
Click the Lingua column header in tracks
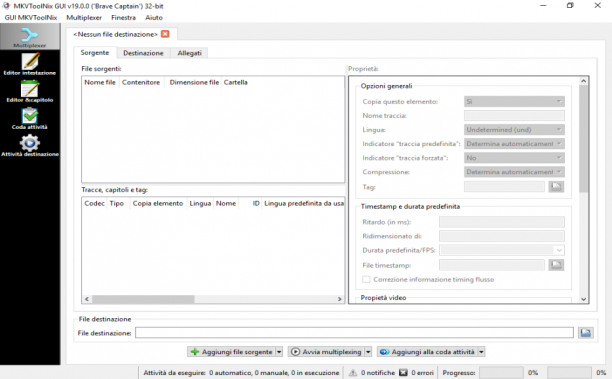[200, 203]
